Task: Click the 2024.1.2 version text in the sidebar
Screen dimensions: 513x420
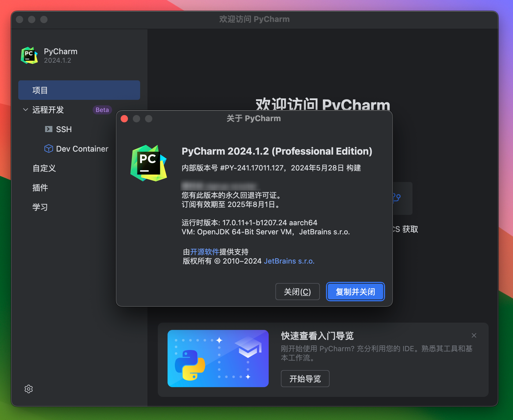Action: coord(58,60)
